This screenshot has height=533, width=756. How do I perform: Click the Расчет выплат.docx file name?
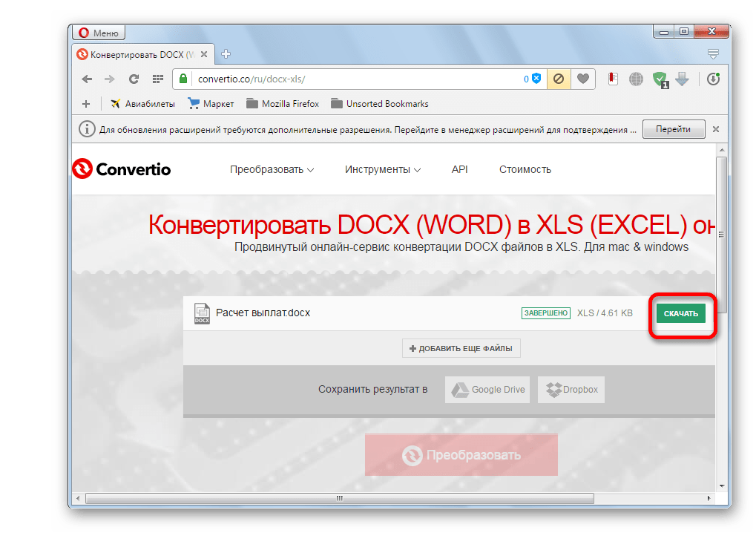point(263,313)
